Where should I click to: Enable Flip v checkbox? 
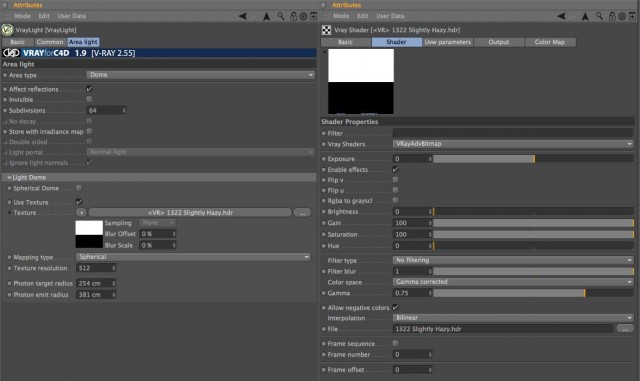pyautogui.click(x=396, y=180)
